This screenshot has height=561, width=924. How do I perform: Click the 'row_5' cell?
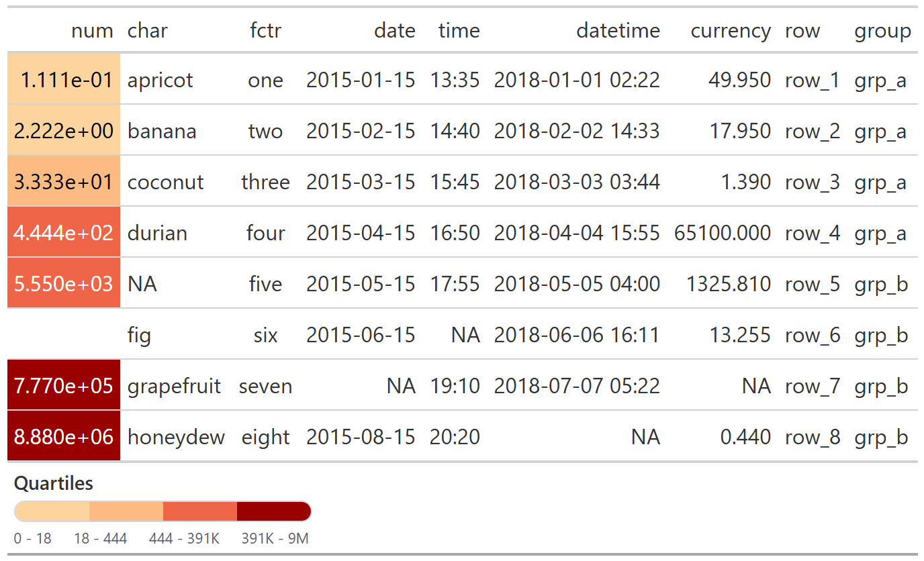coord(812,284)
